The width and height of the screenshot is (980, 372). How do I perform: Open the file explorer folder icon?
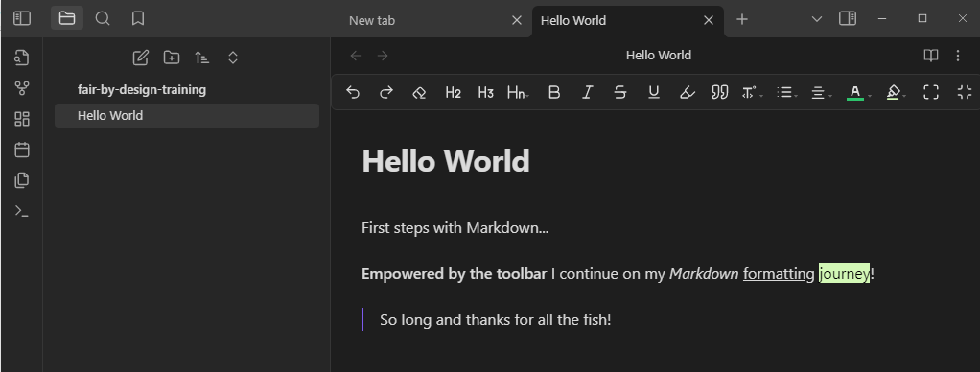67,19
